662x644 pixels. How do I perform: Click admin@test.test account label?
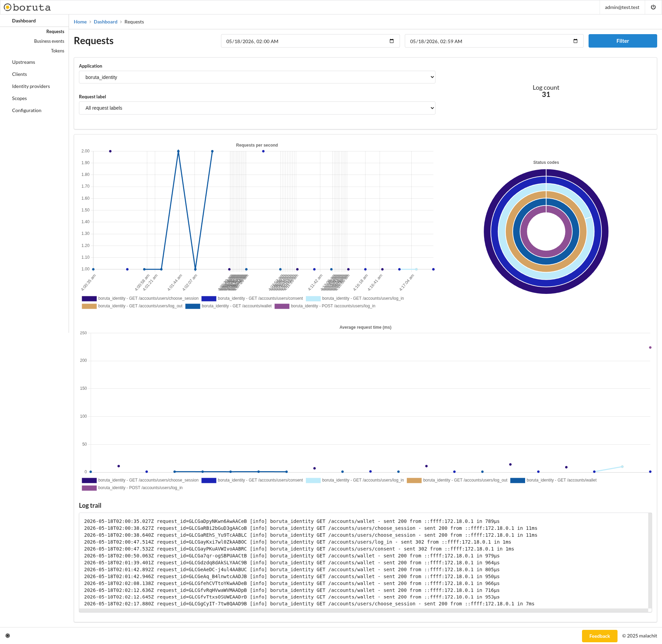click(622, 7)
